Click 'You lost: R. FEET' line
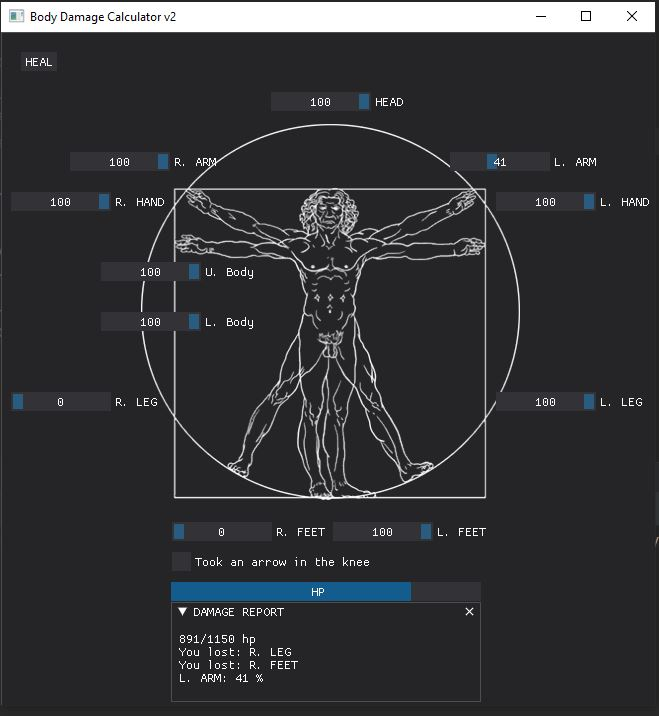This screenshot has width=659, height=716. point(238,665)
